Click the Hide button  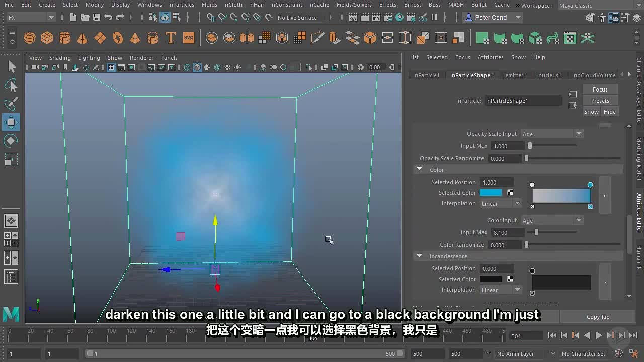(x=609, y=112)
